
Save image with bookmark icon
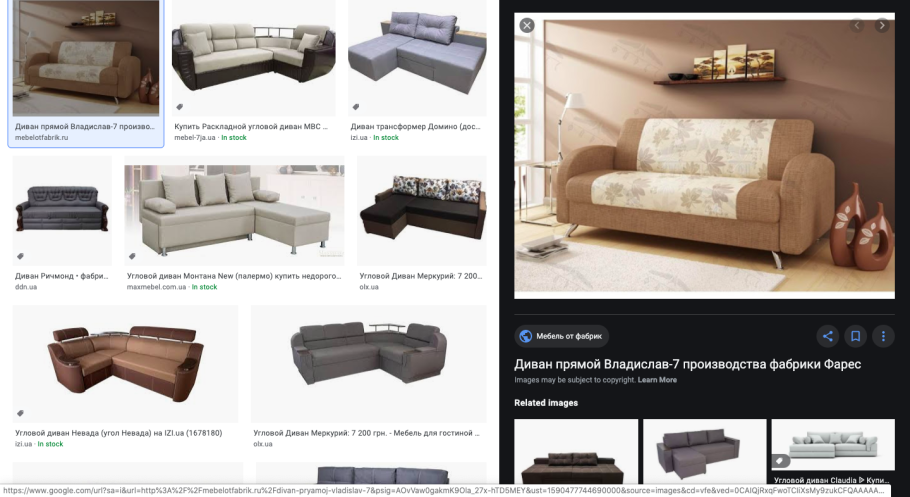click(x=855, y=336)
